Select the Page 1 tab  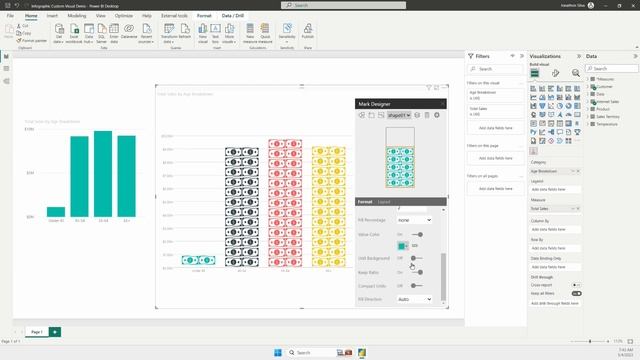[x=37, y=332]
